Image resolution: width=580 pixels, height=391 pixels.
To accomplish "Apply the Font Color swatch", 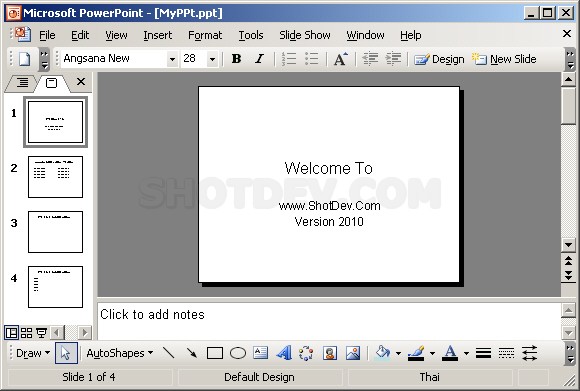I will point(450,353).
